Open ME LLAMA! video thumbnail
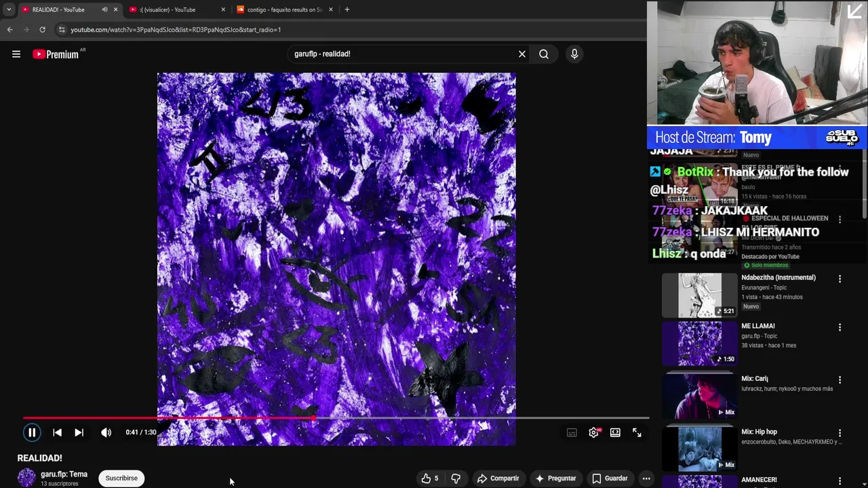The height and width of the screenshot is (488, 868). 700,343
